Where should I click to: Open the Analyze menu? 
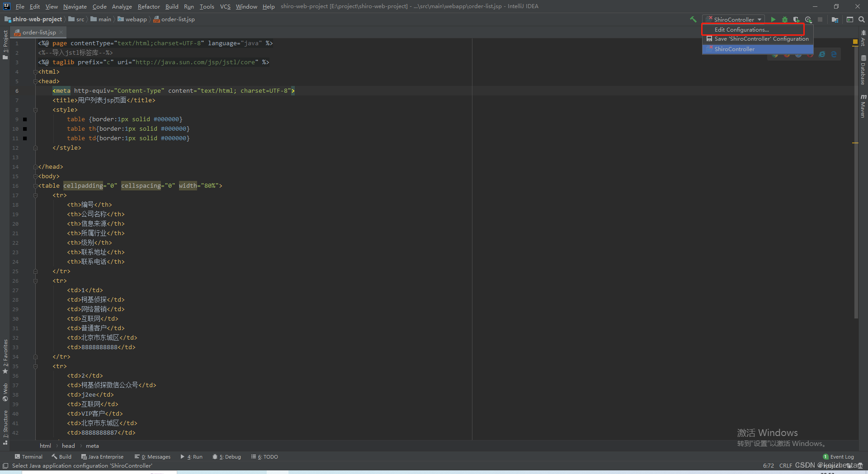click(122, 6)
